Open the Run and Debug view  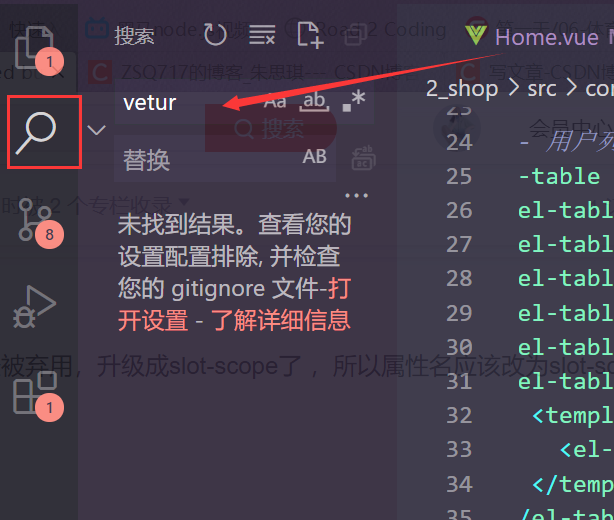[34, 307]
